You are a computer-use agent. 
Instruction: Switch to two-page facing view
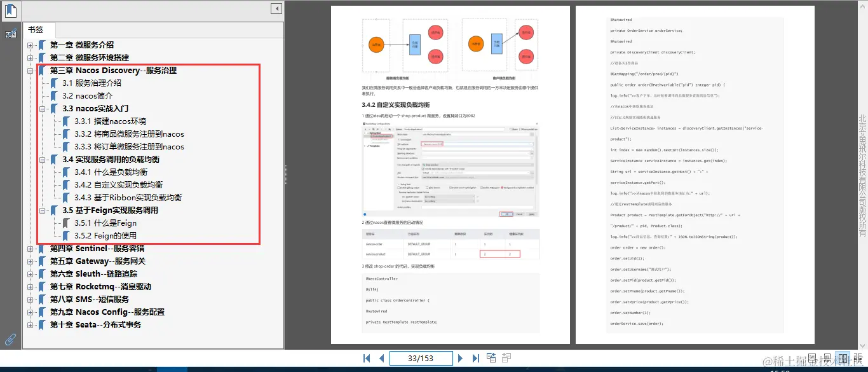click(843, 359)
